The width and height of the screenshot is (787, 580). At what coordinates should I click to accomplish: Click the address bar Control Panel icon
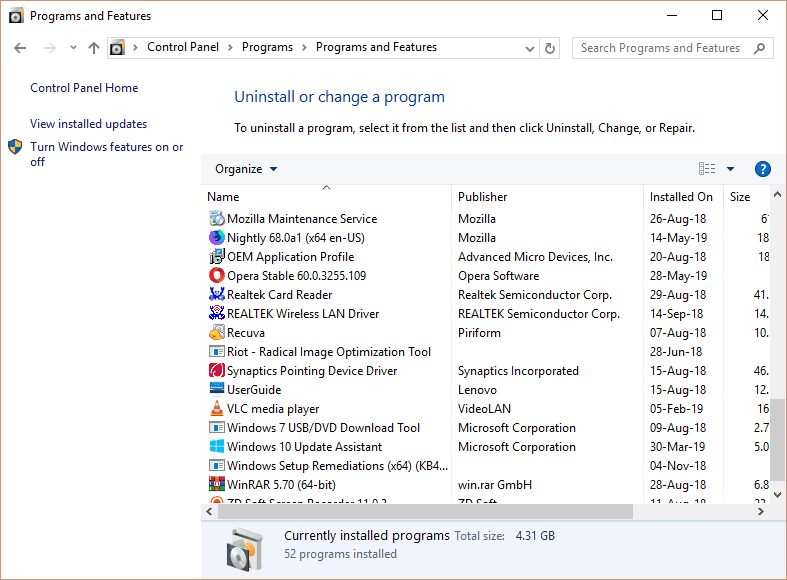[117, 48]
